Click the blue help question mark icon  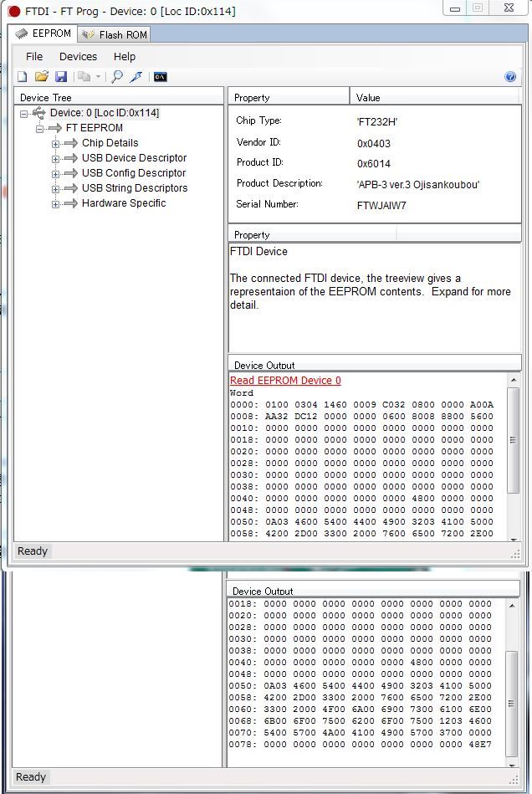click(510, 76)
